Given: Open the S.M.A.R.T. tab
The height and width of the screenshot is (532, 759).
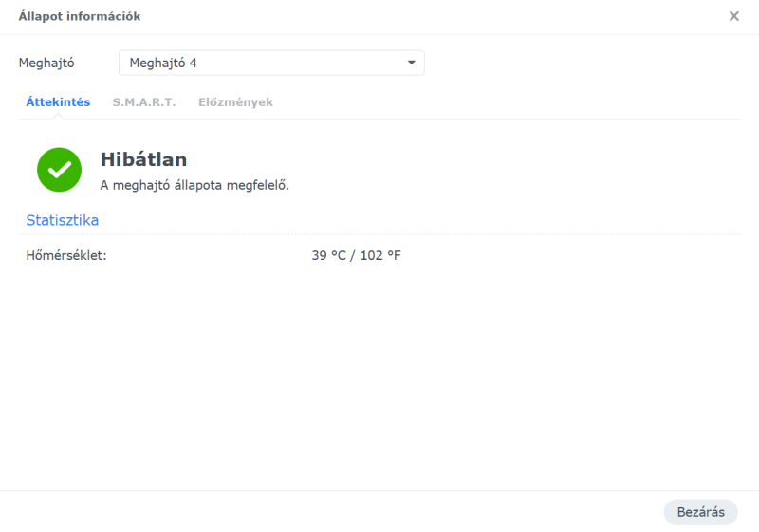Looking at the screenshot, I should pos(144,102).
